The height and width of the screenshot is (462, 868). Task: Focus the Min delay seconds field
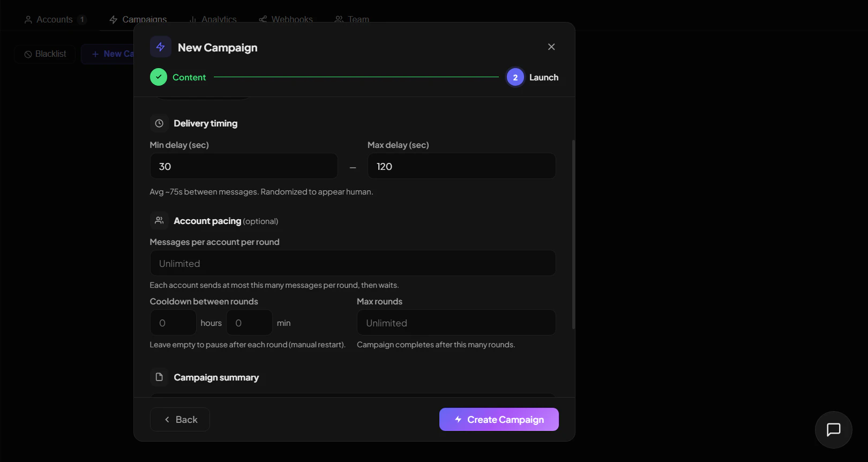click(244, 166)
